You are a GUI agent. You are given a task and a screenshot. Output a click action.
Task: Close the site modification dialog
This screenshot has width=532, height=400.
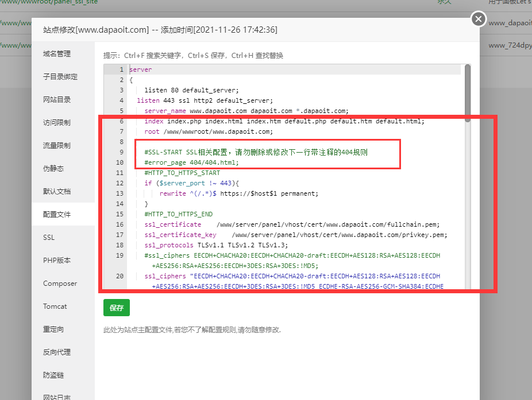point(479,20)
